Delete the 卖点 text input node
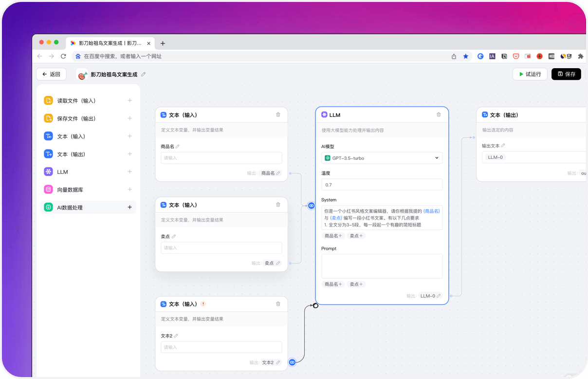The height and width of the screenshot is (379, 588). (278, 205)
